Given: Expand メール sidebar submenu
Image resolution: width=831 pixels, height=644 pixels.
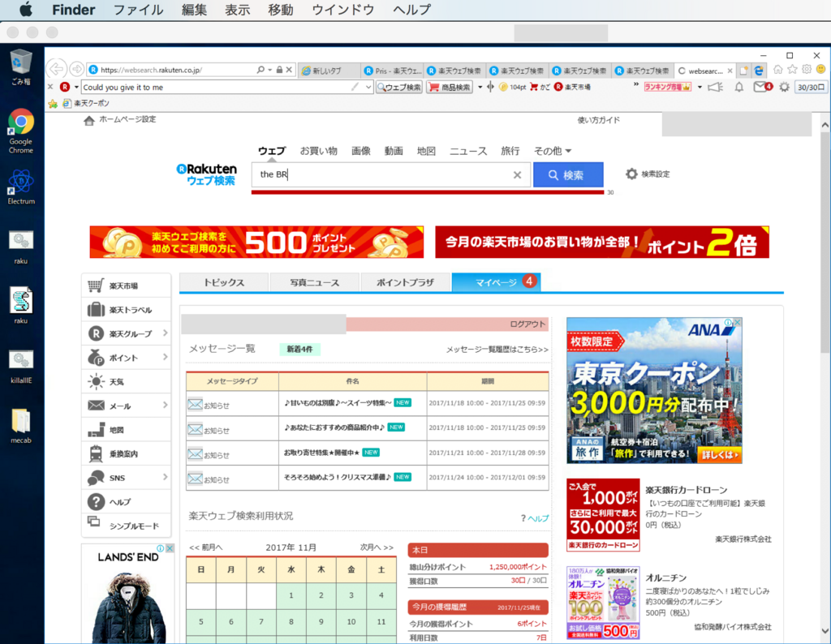Looking at the screenshot, I should pyautogui.click(x=165, y=406).
